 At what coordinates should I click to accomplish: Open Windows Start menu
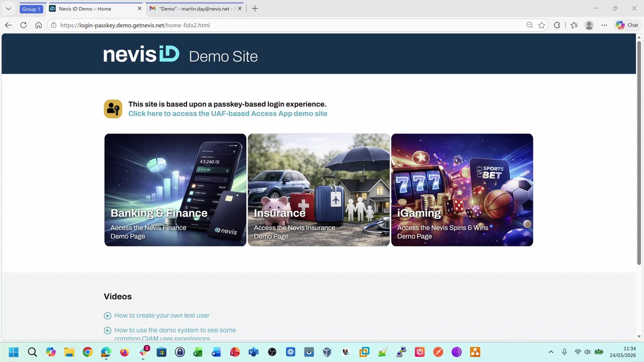click(14, 352)
